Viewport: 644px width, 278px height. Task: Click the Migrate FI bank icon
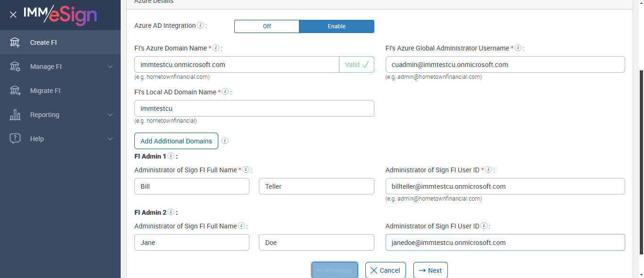[15, 91]
